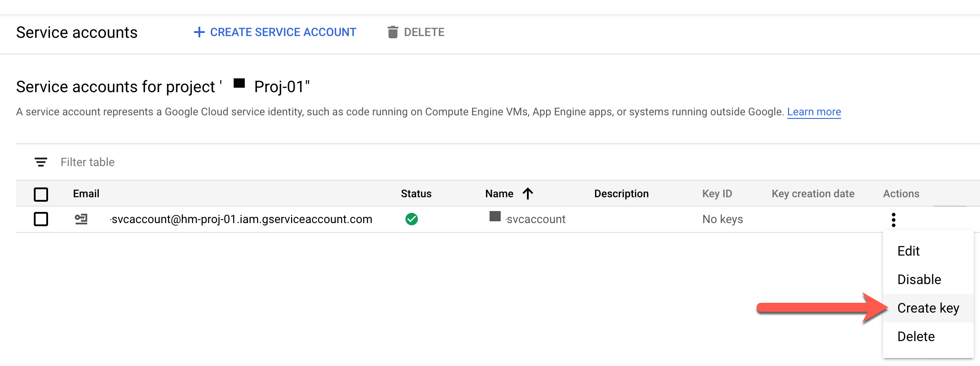Choose Delete in the actions dropdown

pyautogui.click(x=916, y=337)
